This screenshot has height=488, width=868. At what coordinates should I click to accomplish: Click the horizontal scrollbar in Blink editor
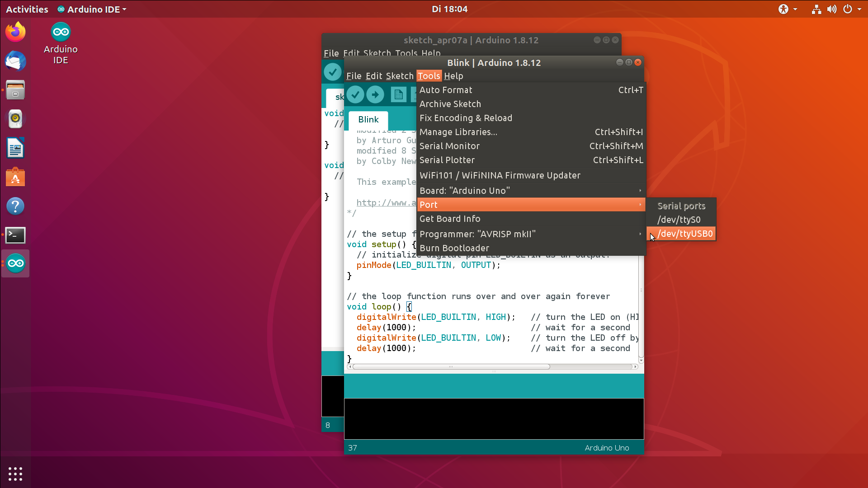(x=451, y=366)
